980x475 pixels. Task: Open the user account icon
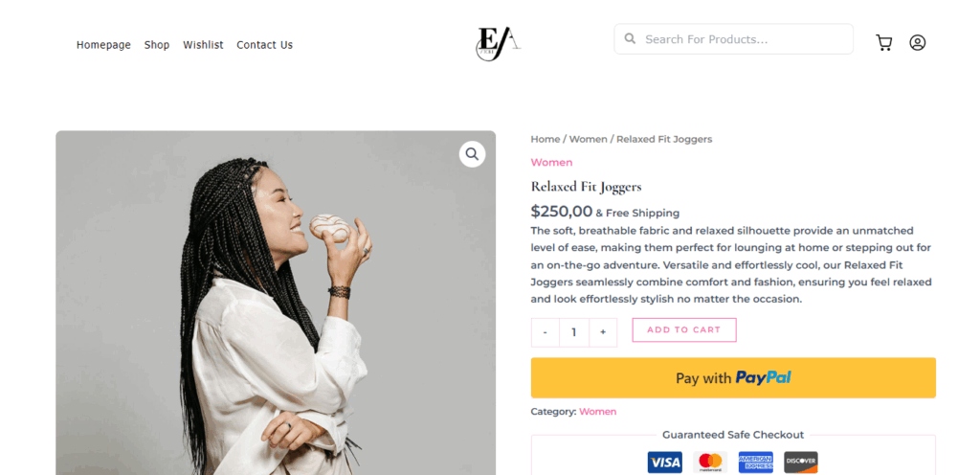pyautogui.click(x=917, y=43)
